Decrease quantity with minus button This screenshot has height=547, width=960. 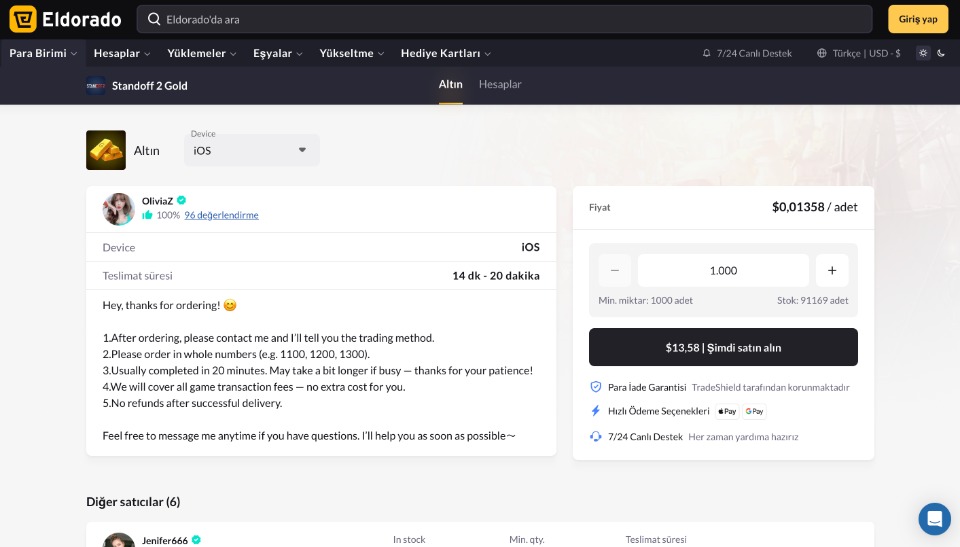coord(614,270)
